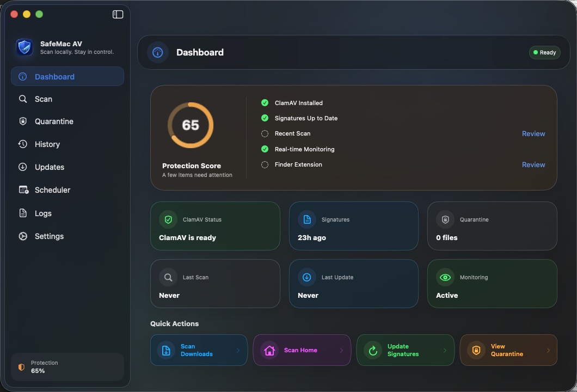Click the Quarantine shield-lock icon in sidebar
Viewport: 577px width, 392px height.
pyautogui.click(x=23, y=121)
